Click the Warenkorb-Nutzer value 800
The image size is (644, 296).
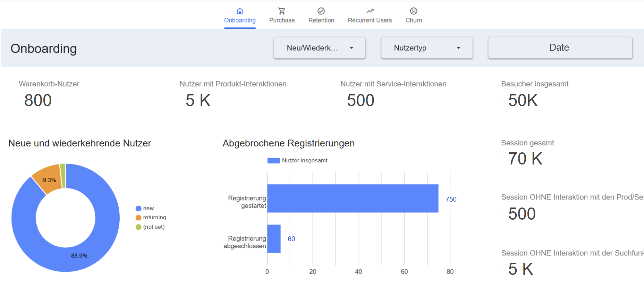coord(38,101)
